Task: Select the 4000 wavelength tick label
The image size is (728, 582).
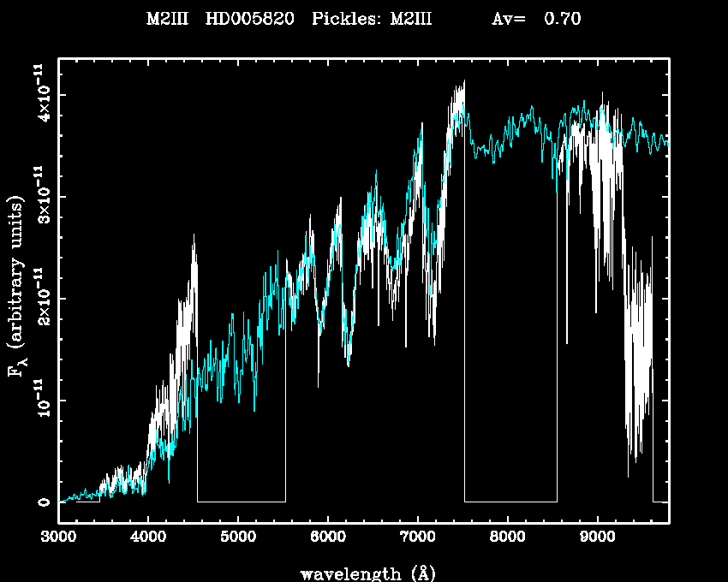Action: pyautogui.click(x=148, y=538)
